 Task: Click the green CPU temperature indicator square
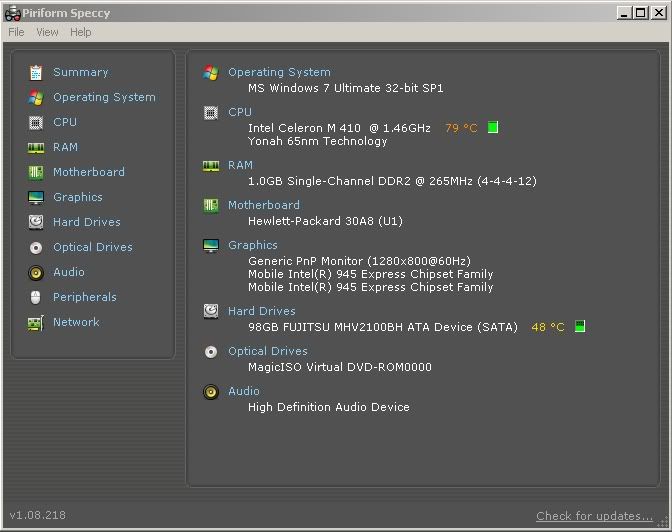pos(493,127)
